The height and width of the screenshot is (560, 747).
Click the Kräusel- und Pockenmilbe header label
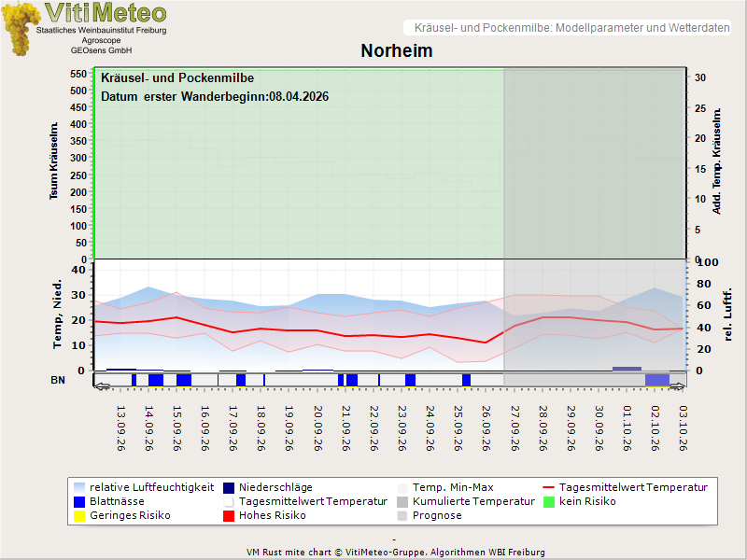pyautogui.click(x=571, y=28)
